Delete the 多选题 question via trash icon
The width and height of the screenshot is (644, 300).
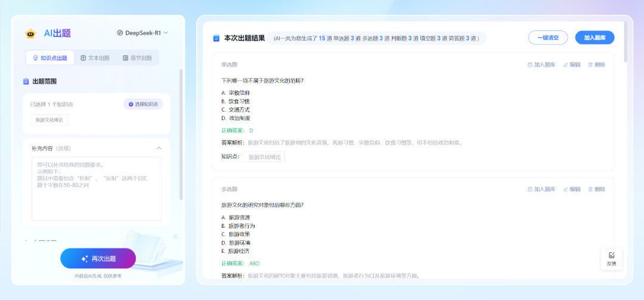[x=590, y=189]
